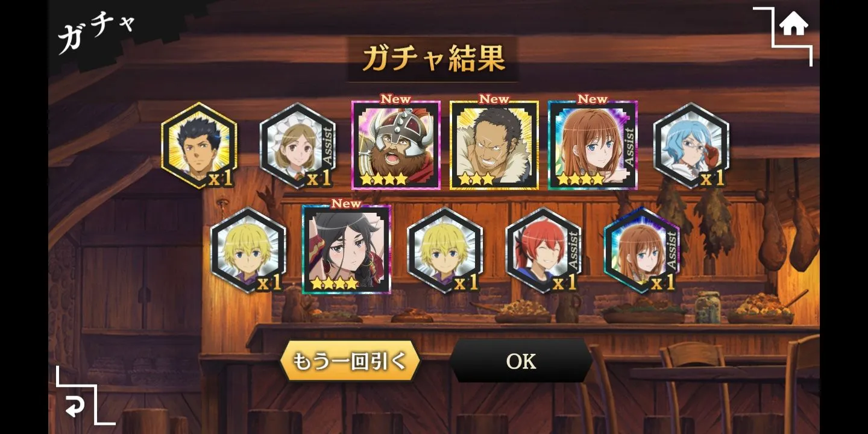Viewport: 868px width, 434px height.
Task: Tap the ガチャ header label
Action: pos(96,31)
